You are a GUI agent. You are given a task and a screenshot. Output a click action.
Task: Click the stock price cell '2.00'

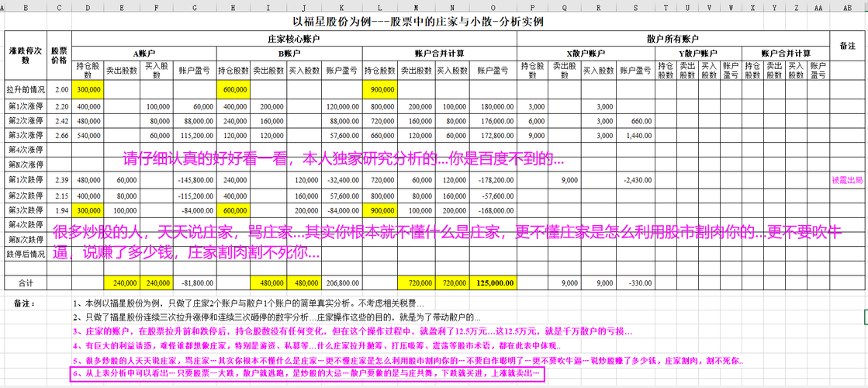59,89
